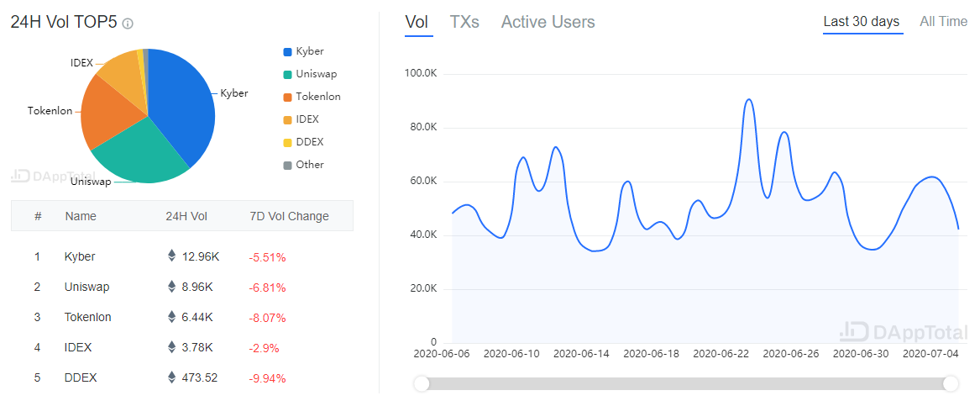Click the orange Tokenlon pie slice

pos(109,113)
